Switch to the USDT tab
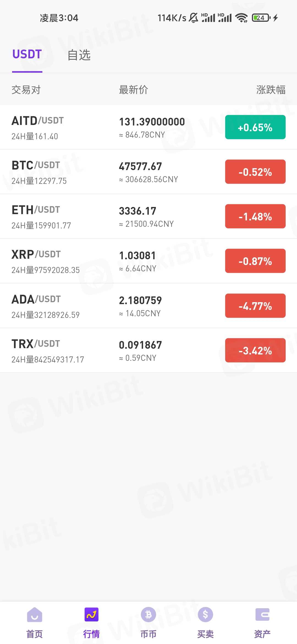This screenshot has height=644, width=297. pos(27,54)
